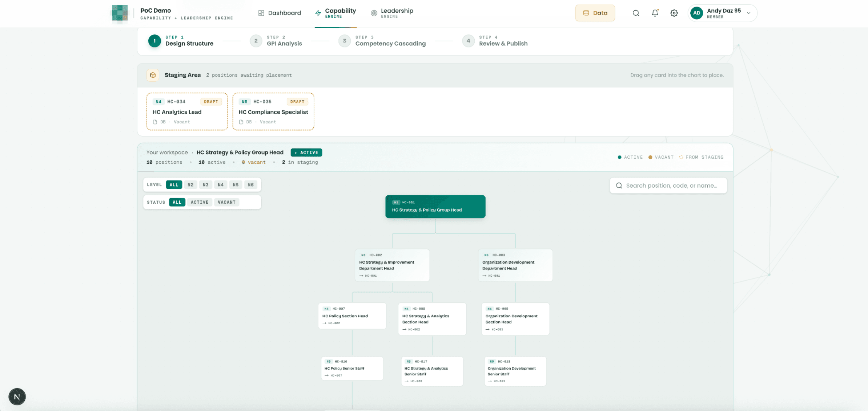868x411 pixels.
Task: Click the step 4 circle indicator
Action: 468,41
